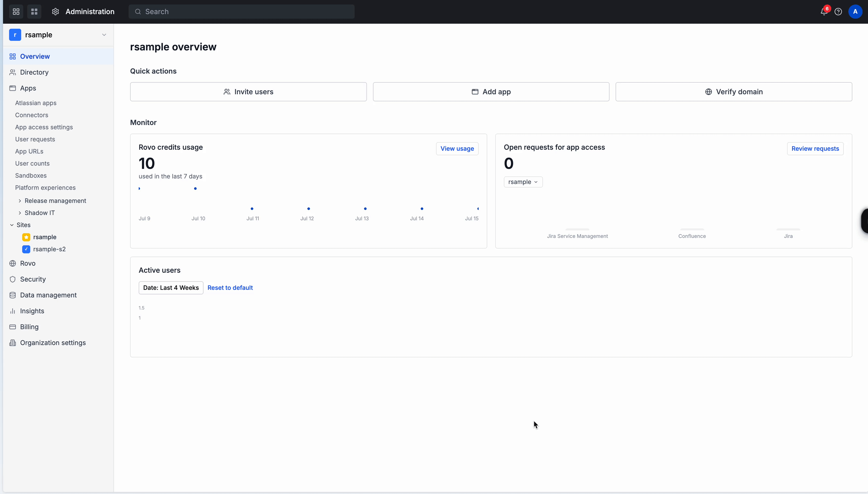Click the Billing card icon
This screenshot has width=868, height=494.
coord(13,327)
